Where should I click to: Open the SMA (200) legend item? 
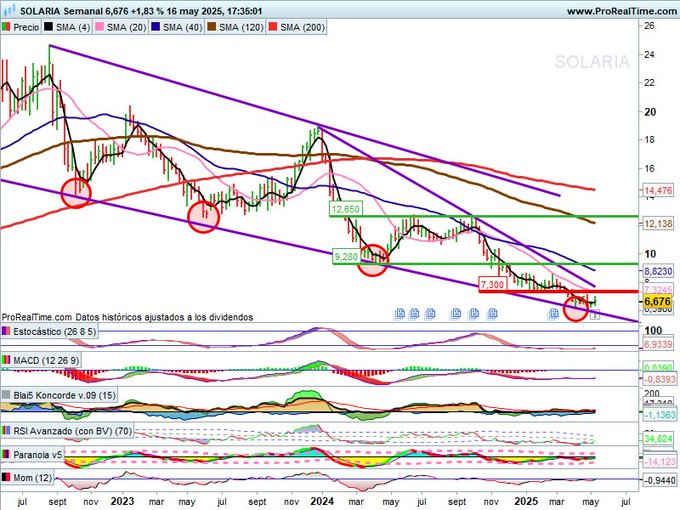click(x=297, y=27)
